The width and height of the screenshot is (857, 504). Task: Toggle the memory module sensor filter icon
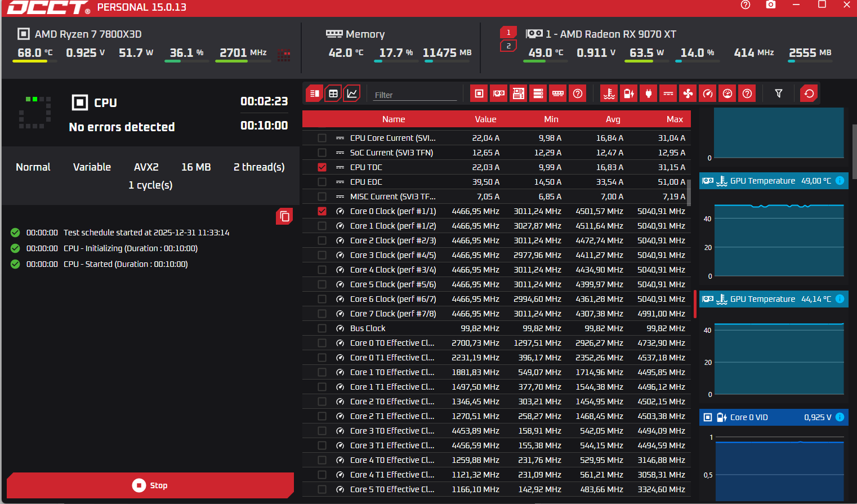pos(558,93)
